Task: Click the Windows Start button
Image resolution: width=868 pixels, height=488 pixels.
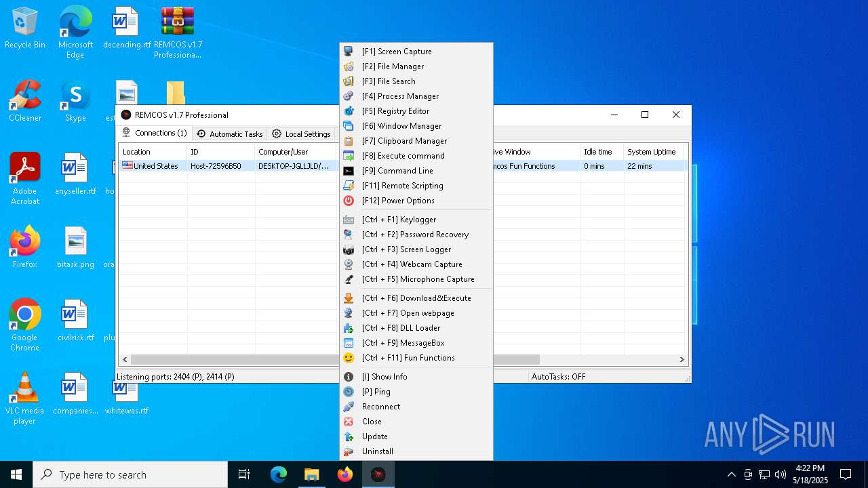Action: (x=16, y=474)
